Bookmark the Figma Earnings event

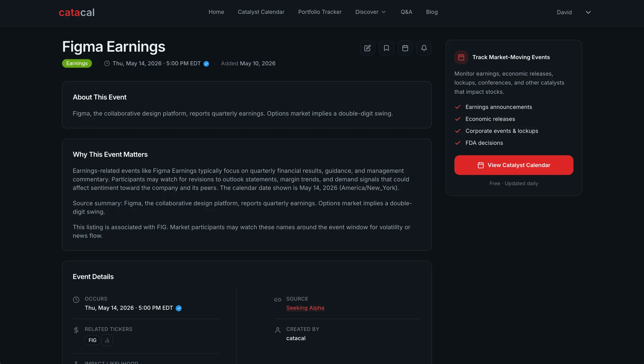pyautogui.click(x=386, y=48)
